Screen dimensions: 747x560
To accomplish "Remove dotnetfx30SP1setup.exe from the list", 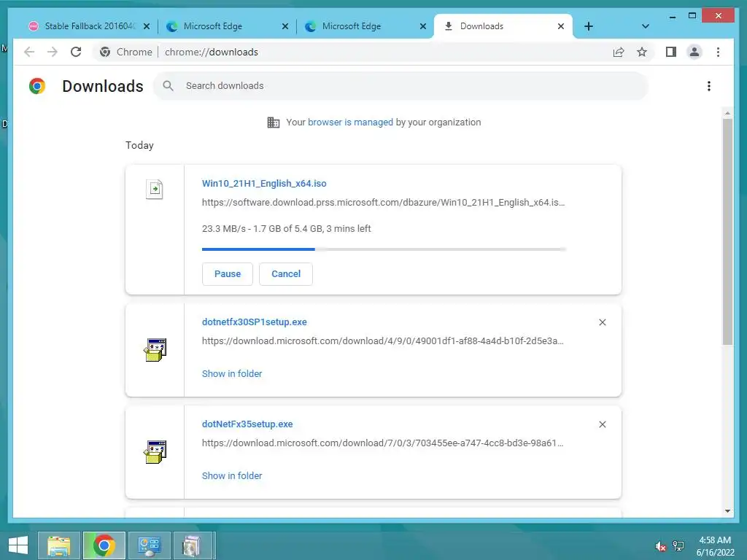I will click(602, 322).
